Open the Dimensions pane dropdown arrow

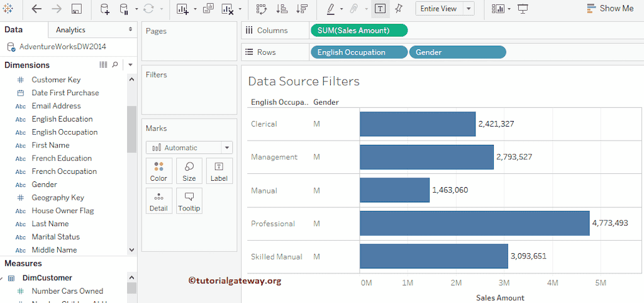click(130, 65)
